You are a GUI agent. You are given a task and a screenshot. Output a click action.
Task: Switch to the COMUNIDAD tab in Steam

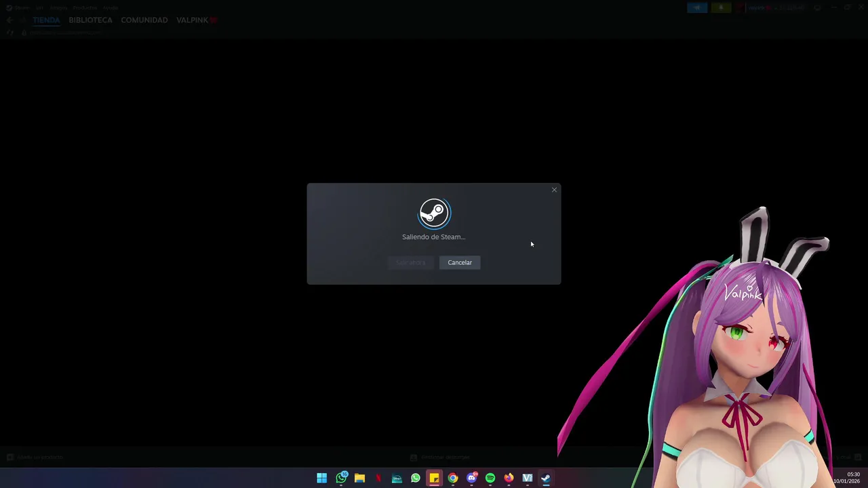coord(144,20)
